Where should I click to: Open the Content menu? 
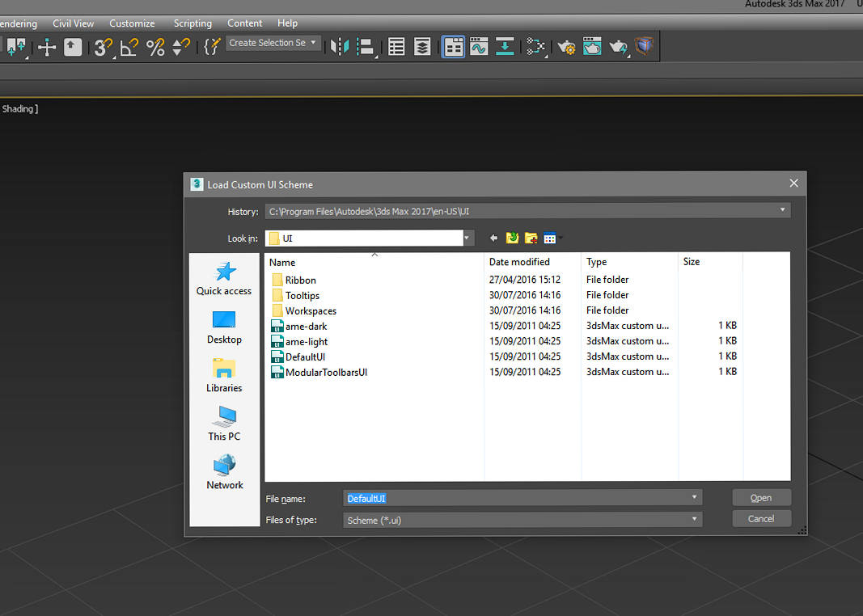(244, 23)
